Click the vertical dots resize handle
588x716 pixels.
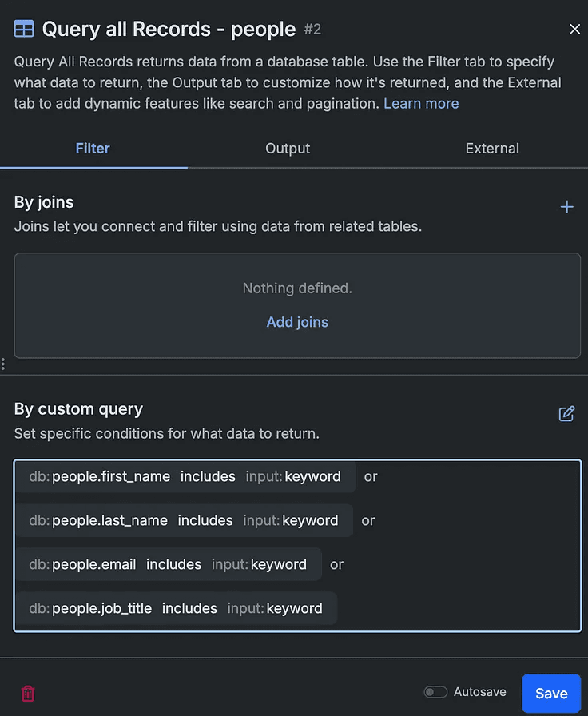[x=3, y=364]
